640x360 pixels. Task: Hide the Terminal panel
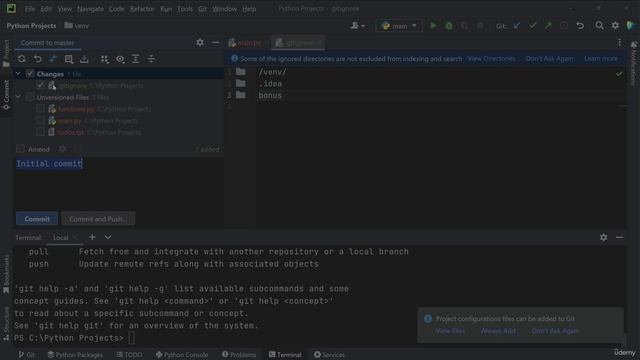coord(620,237)
